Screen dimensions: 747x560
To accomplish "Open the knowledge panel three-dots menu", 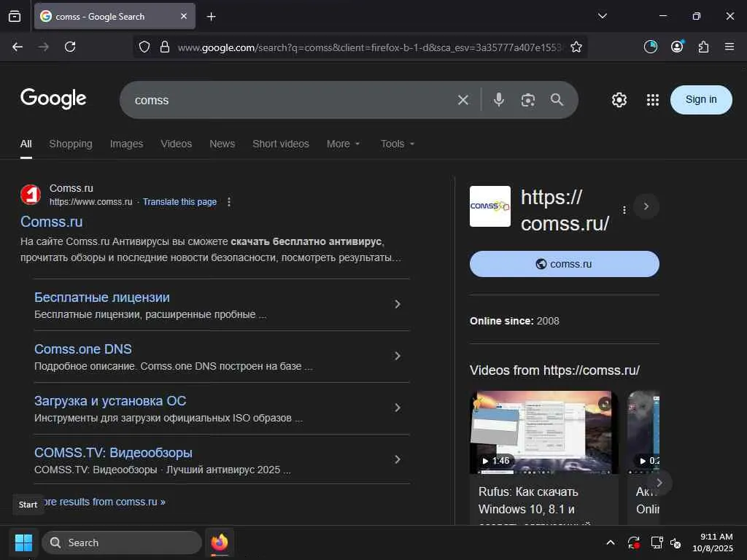I will 624,210.
